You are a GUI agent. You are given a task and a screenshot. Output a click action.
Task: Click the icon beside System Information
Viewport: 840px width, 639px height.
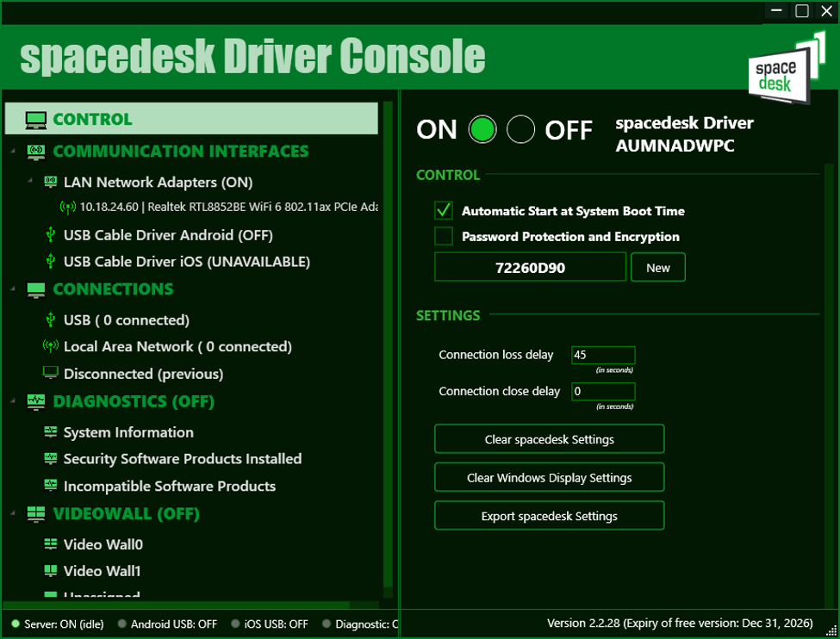[x=50, y=431]
